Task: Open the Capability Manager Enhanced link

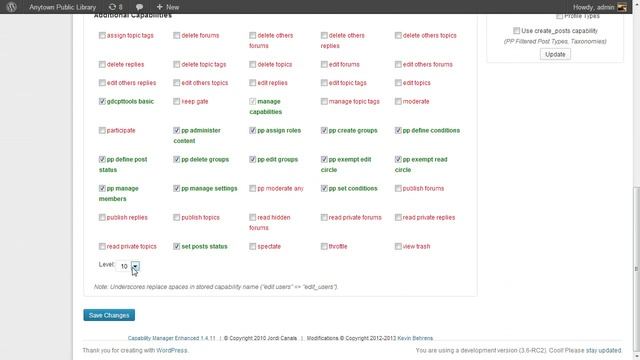Action: pyautogui.click(x=171, y=338)
